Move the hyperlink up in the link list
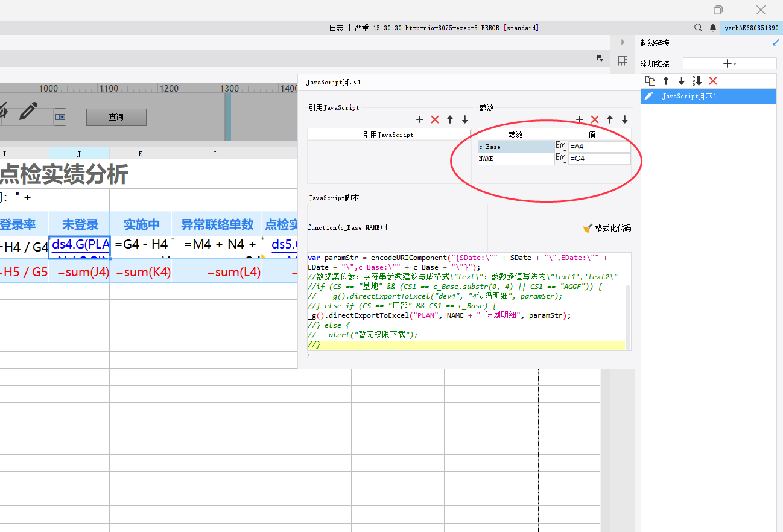783x532 pixels. [666, 81]
